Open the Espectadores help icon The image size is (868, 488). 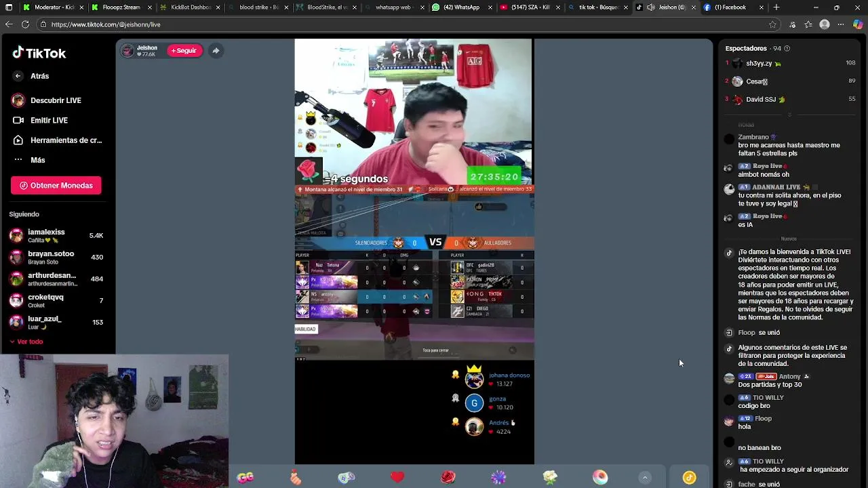[787, 49]
